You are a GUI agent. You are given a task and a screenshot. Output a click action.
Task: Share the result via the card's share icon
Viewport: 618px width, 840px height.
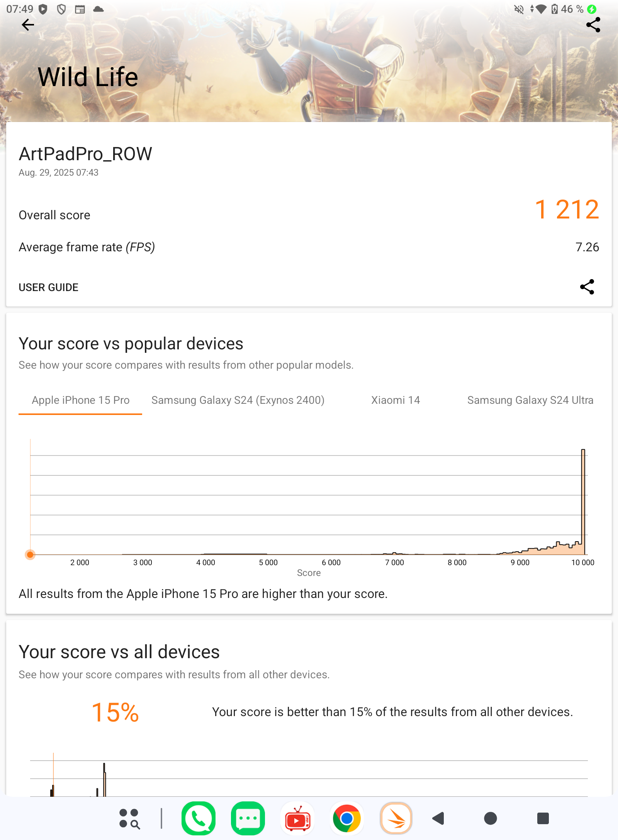point(587,287)
